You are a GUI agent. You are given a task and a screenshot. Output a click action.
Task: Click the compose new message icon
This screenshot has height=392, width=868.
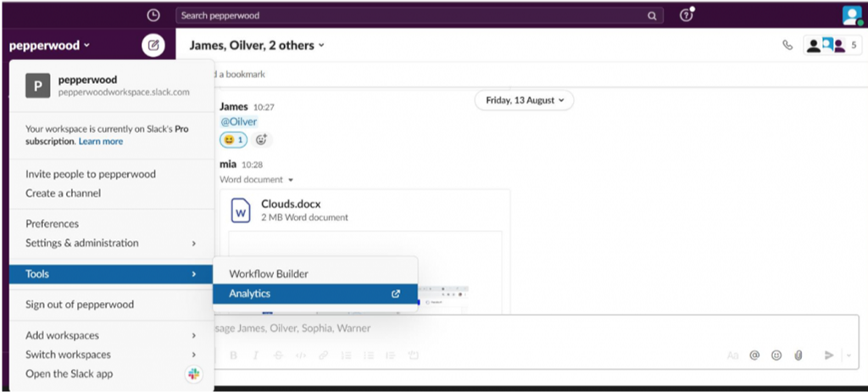click(x=153, y=46)
